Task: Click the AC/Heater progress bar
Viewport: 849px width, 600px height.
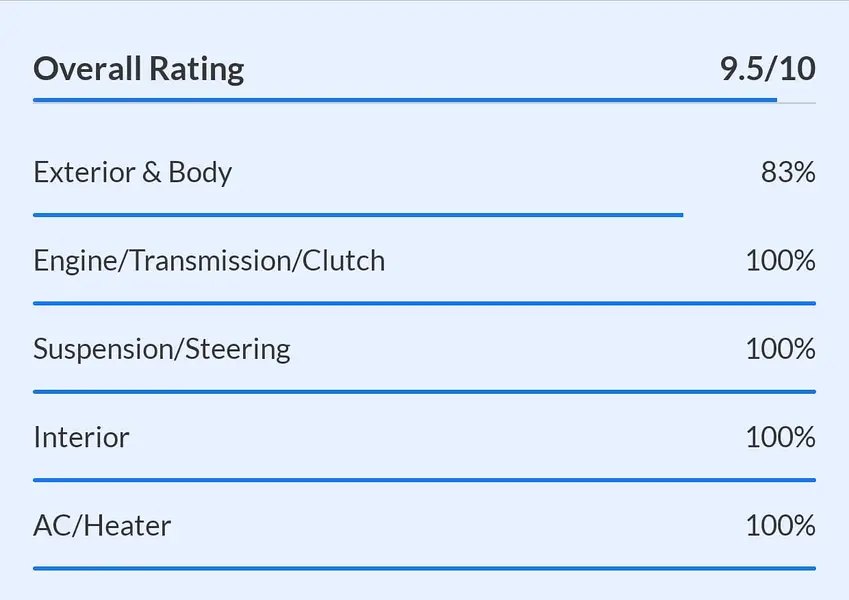Action: [424, 568]
